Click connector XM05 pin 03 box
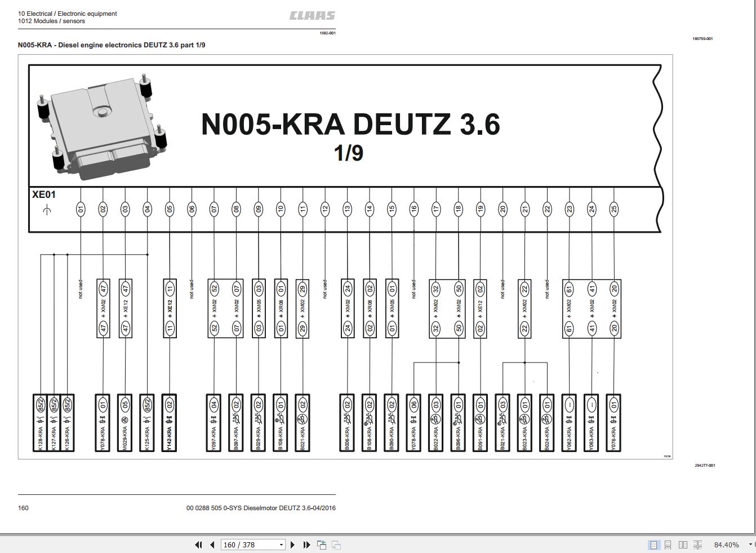This screenshot has width=756, height=553. pyautogui.click(x=259, y=308)
